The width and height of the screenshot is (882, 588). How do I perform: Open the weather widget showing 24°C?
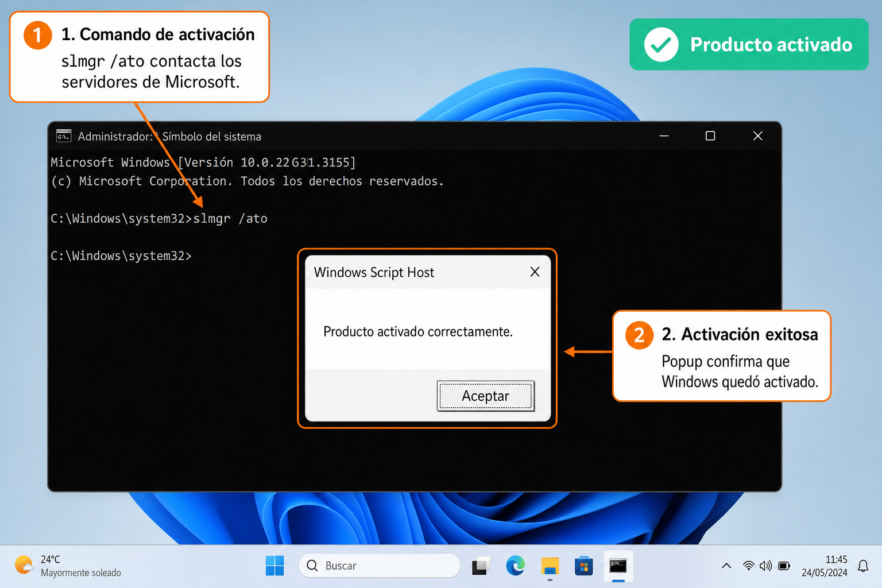[x=68, y=566]
